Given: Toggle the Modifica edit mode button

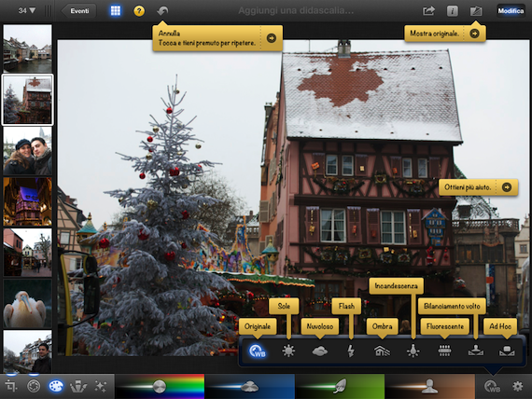Looking at the screenshot, I should 511,11.
